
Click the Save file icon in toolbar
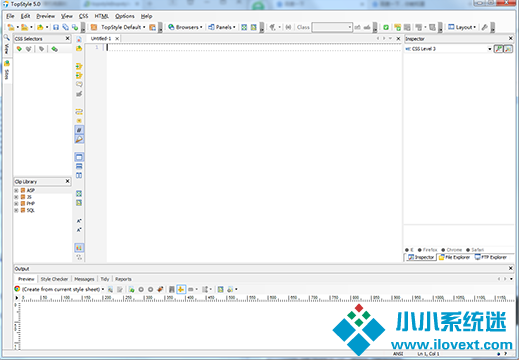pyautogui.click(x=56, y=27)
